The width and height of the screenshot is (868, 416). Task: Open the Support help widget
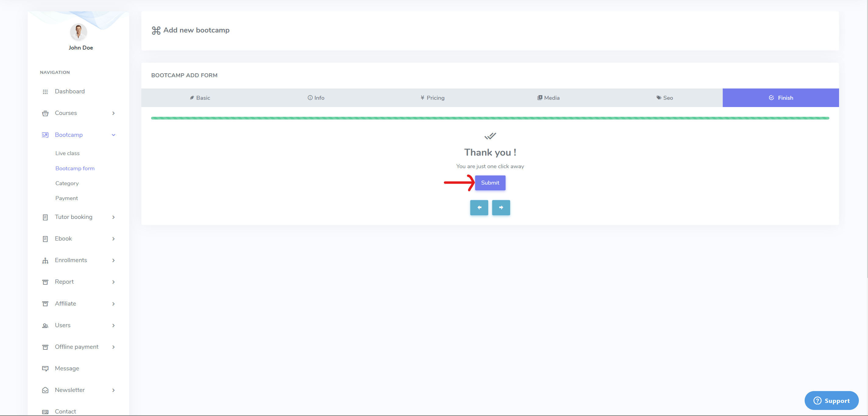[831, 400]
